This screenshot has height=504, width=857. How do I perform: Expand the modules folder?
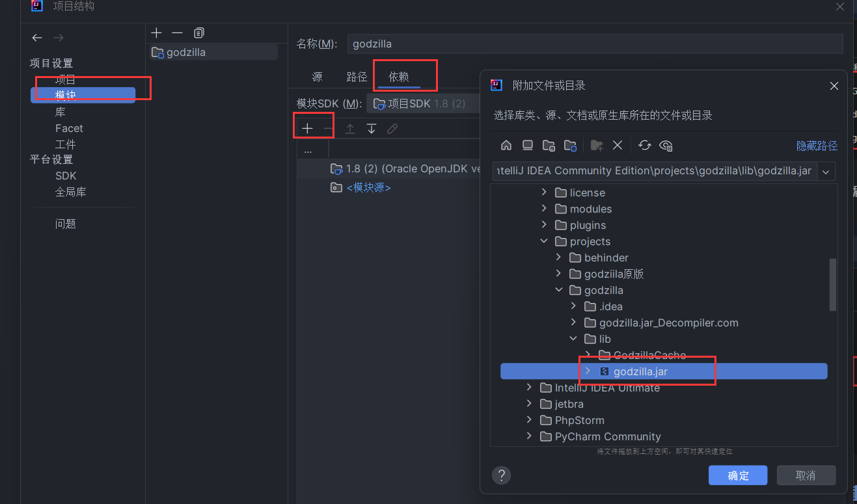point(545,209)
